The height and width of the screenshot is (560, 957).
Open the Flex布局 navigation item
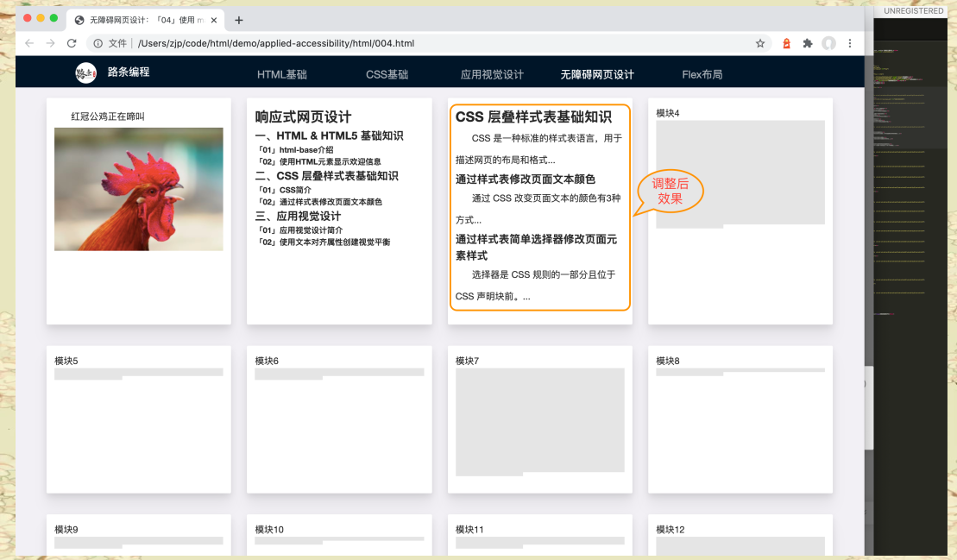(x=702, y=74)
